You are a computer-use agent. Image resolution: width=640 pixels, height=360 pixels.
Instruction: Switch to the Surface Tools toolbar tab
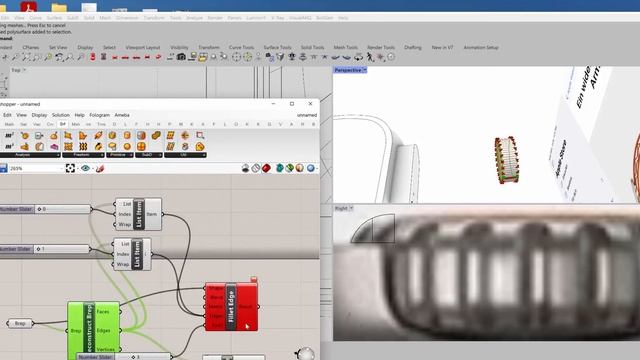277,47
